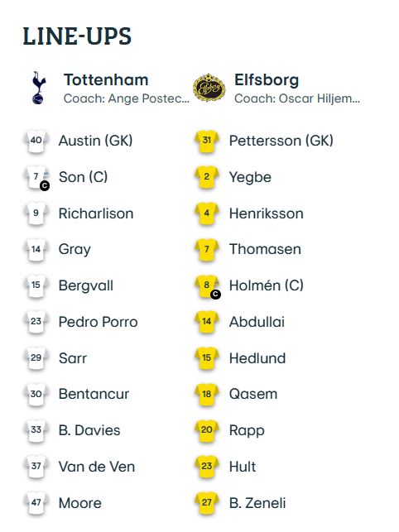
Task: Click Pettersson's yellow number 31 shirt
Action: tap(207, 141)
